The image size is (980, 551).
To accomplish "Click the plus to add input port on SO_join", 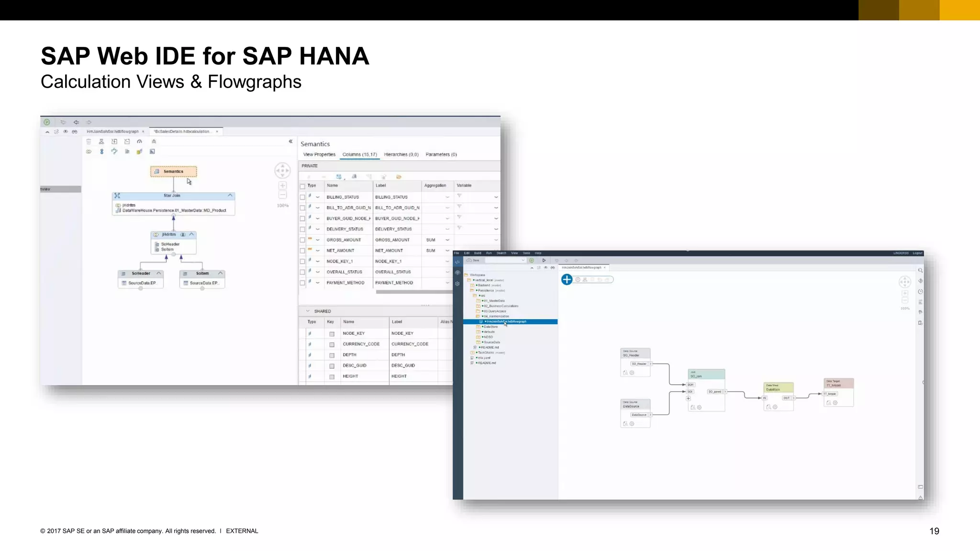I will point(689,398).
